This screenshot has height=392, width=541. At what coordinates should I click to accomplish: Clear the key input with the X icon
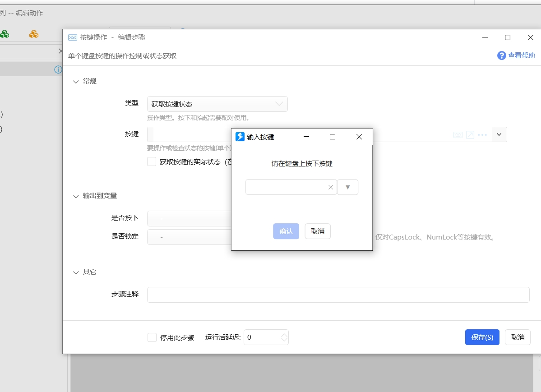coord(331,187)
